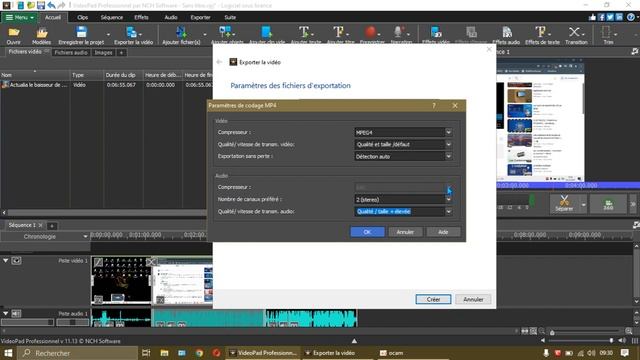640x360 pixels.
Task: Click Aide in MP4 encoding dialog
Action: pos(443,232)
